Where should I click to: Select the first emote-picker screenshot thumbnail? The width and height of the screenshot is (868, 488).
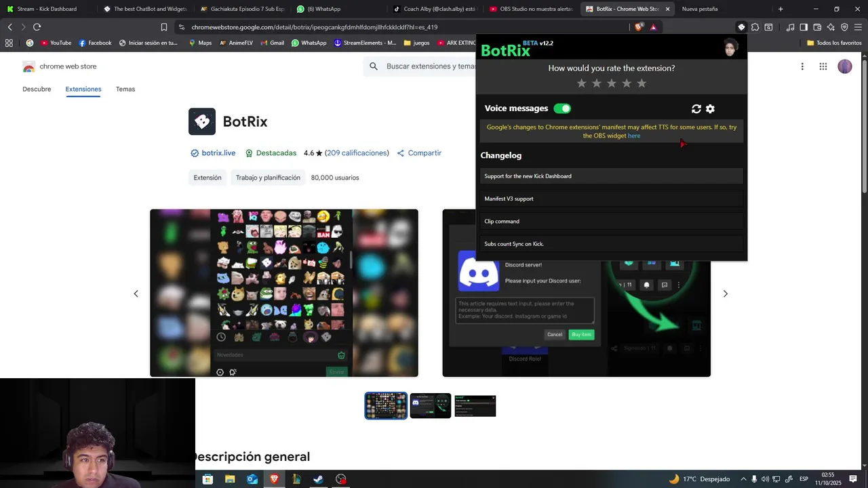click(x=386, y=406)
